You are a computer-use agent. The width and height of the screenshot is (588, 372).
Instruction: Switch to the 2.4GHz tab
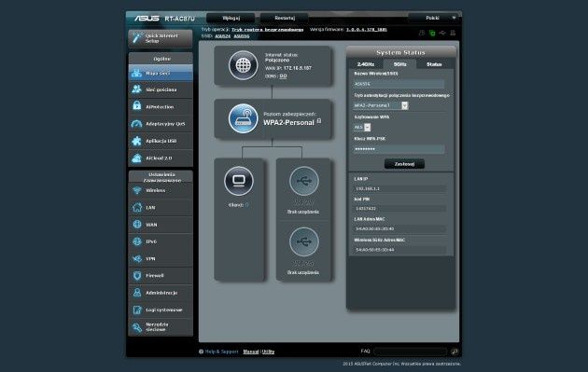pos(366,64)
